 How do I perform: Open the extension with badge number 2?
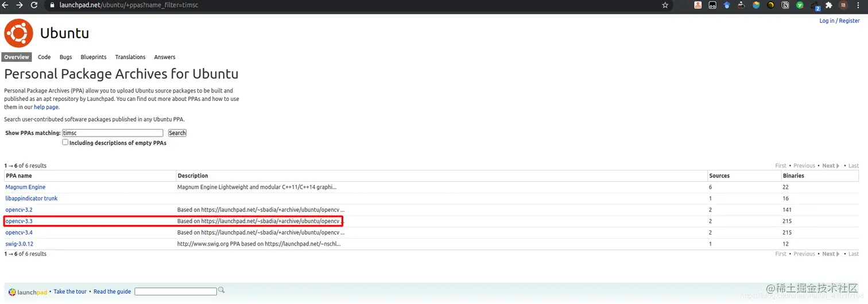(x=815, y=6)
